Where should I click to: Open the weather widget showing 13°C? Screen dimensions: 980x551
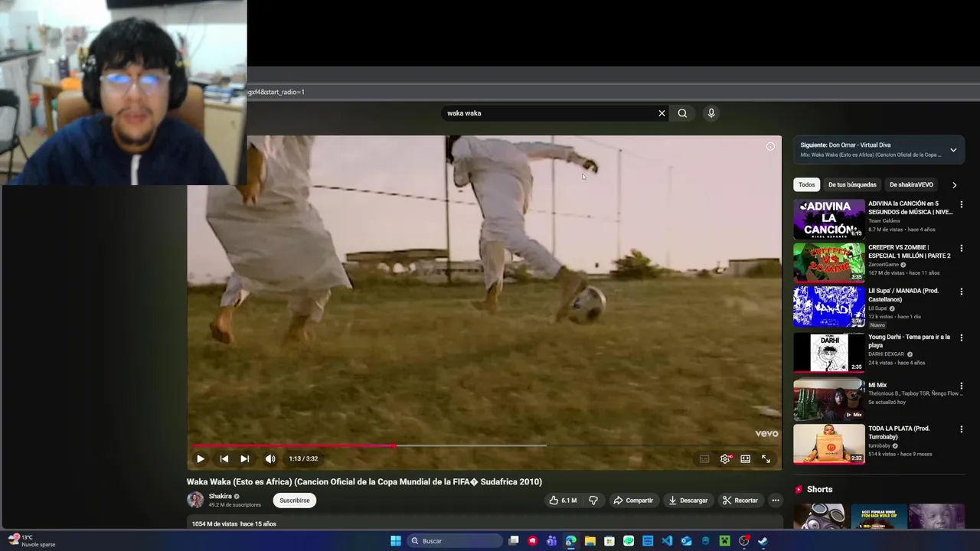point(32,541)
